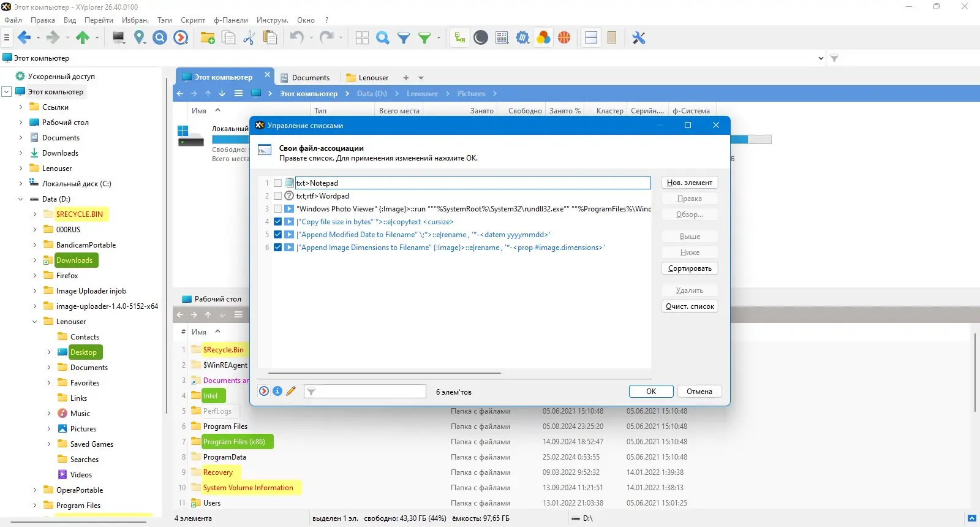Screen dimensions: 980x527
Task: Click the red arrow icon in dialog footer
Action: [x=264, y=391]
